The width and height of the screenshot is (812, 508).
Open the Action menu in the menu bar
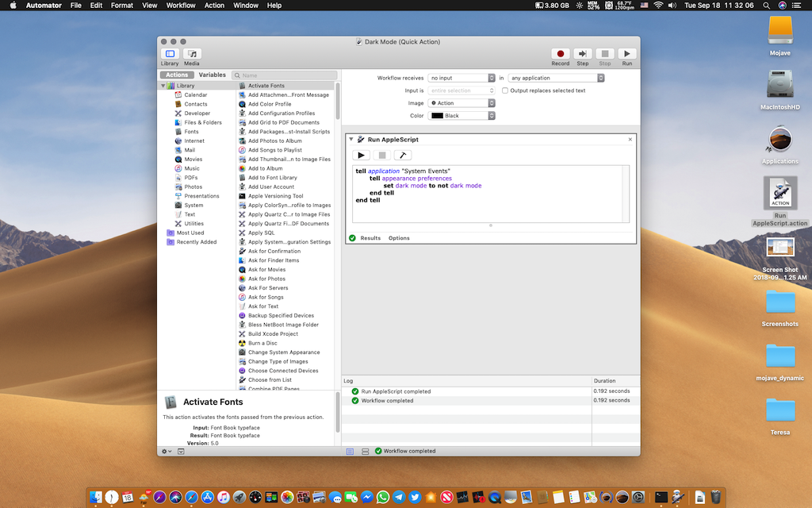coord(214,6)
